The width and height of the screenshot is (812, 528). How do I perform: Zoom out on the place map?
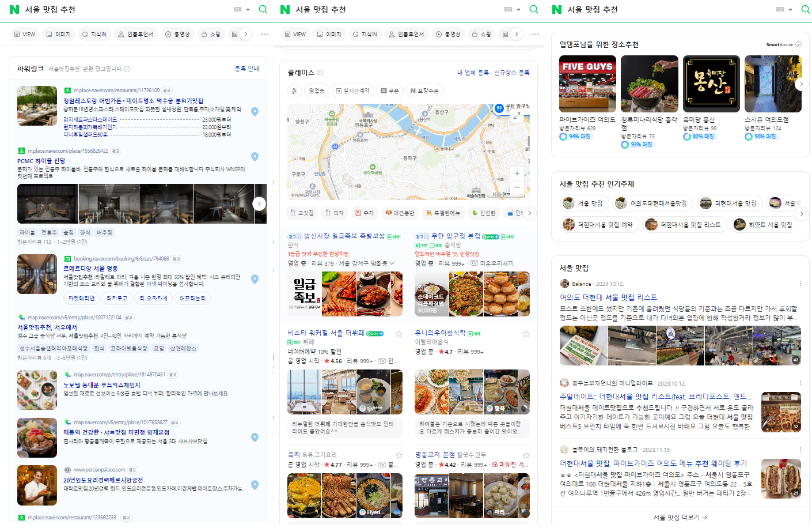click(517, 187)
